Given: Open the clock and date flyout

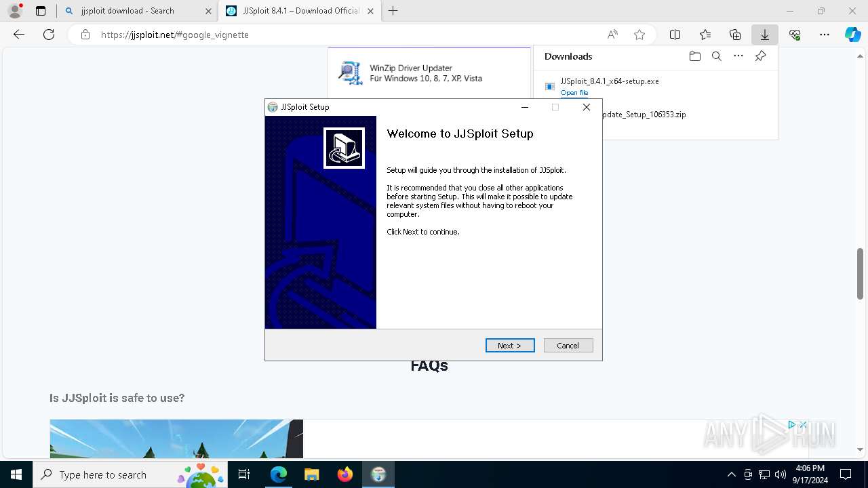Looking at the screenshot, I should [810, 474].
